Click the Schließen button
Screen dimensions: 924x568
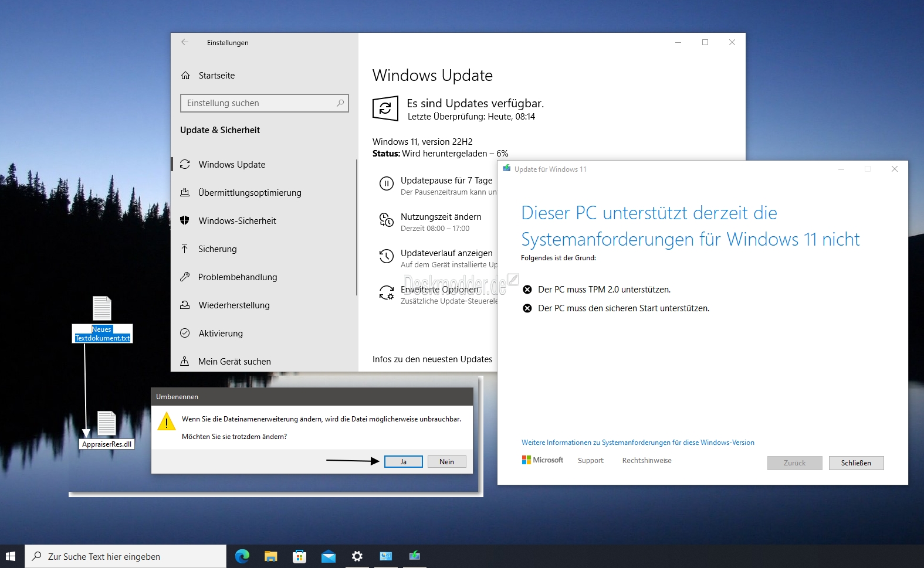click(x=856, y=463)
